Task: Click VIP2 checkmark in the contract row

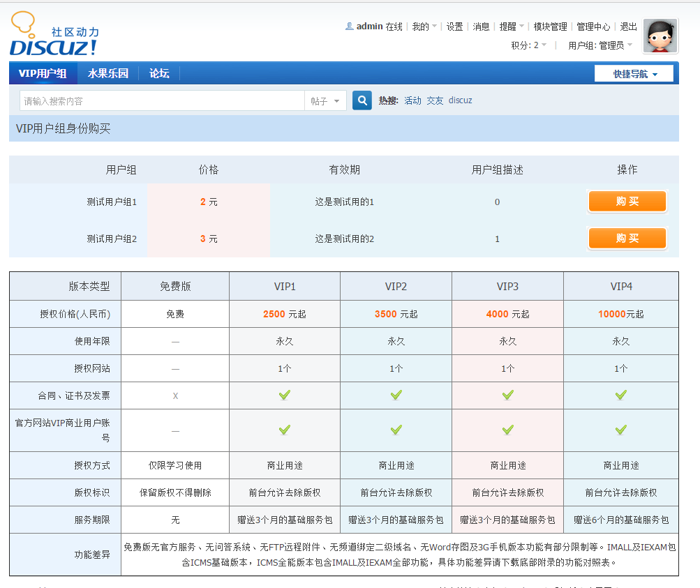Action: pyautogui.click(x=396, y=394)
